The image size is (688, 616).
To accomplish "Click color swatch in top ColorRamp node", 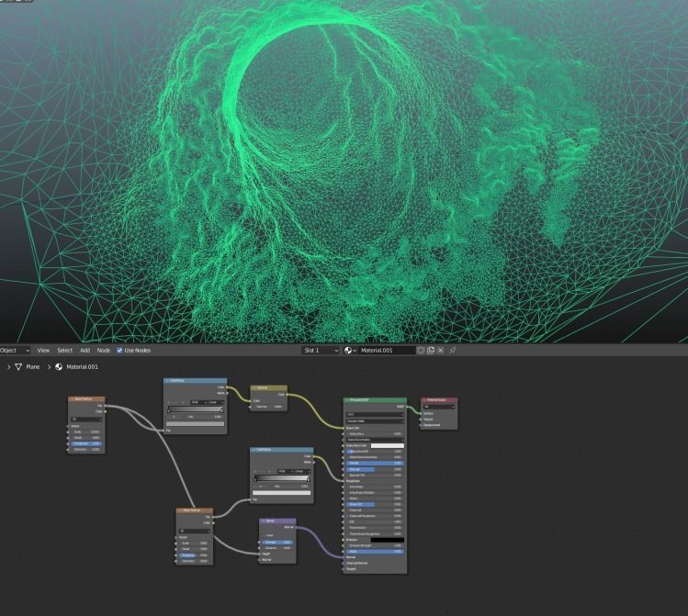I will click(196, 424).
